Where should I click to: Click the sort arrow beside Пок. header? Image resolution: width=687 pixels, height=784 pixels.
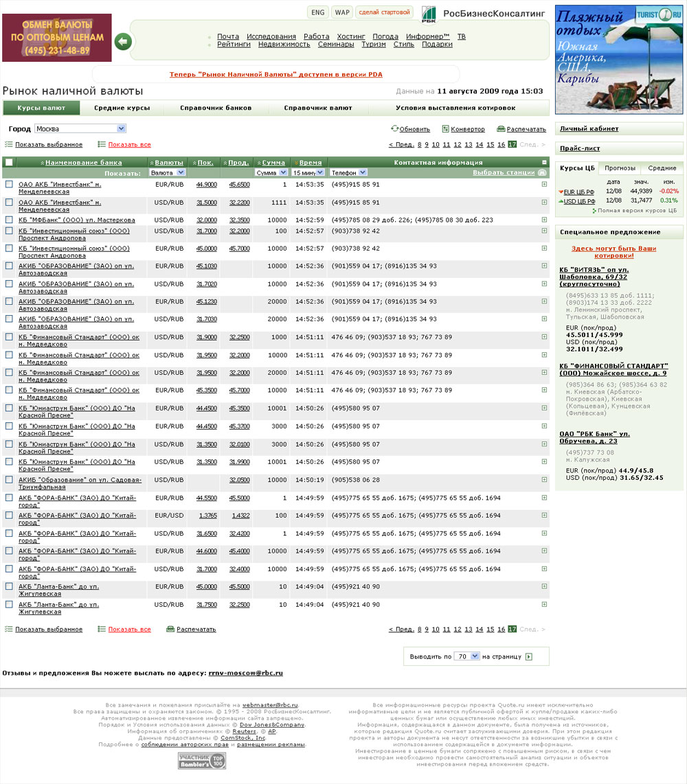point(194,163)
